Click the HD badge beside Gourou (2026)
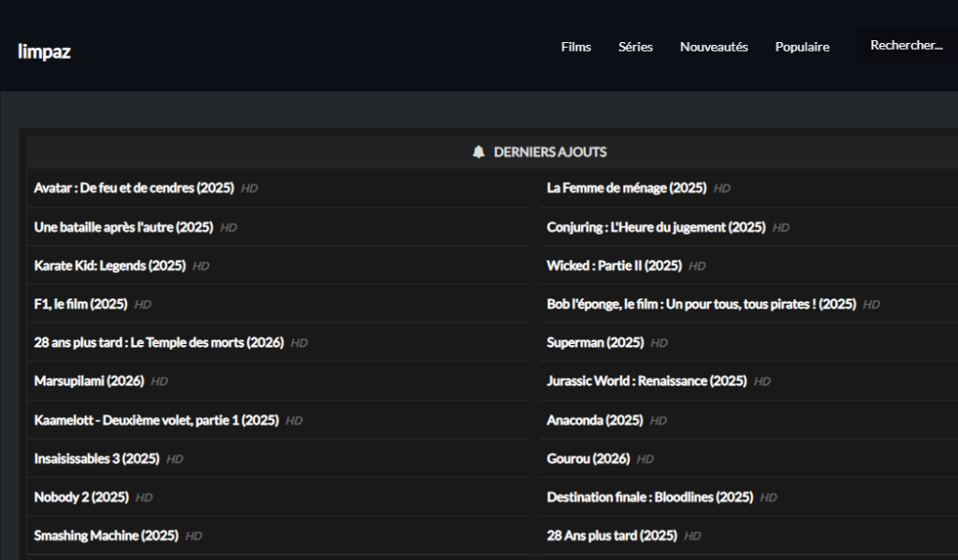The height and width of the screenshot is (560, 958). click(646, 459)
